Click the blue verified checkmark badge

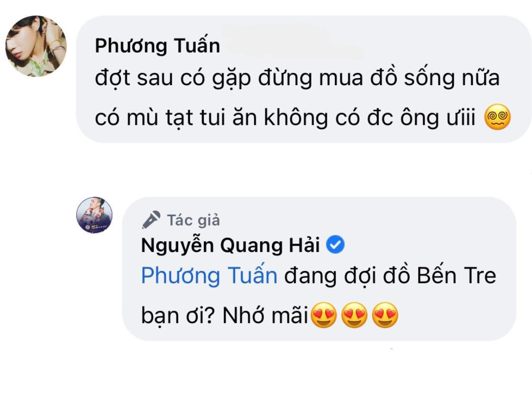pos(336,245)
